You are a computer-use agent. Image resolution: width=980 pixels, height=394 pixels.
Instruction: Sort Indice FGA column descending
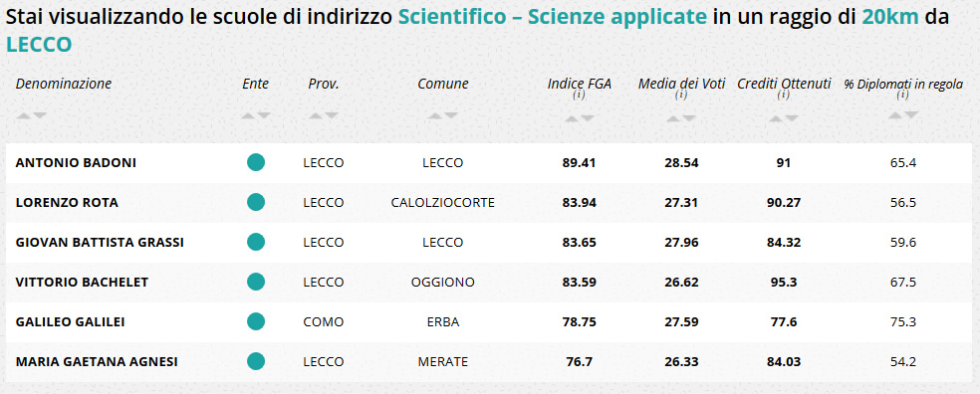587,118
